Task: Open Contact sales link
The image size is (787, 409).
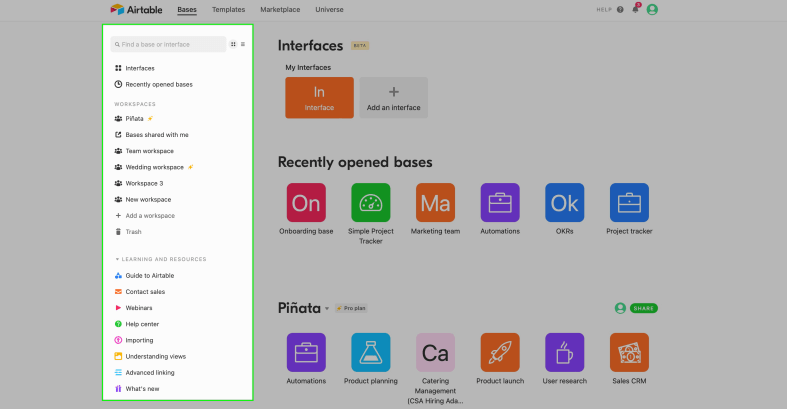Action: pos(140,292)
